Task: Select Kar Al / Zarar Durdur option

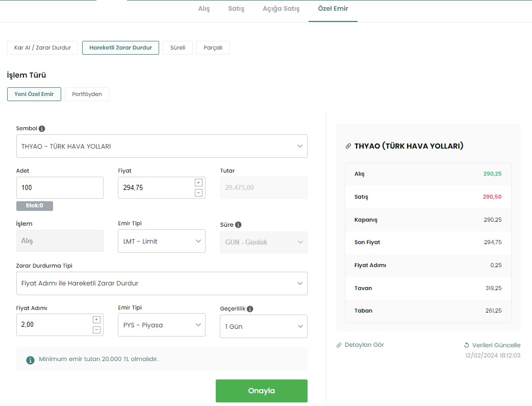Action: click(x=42, y=47)
